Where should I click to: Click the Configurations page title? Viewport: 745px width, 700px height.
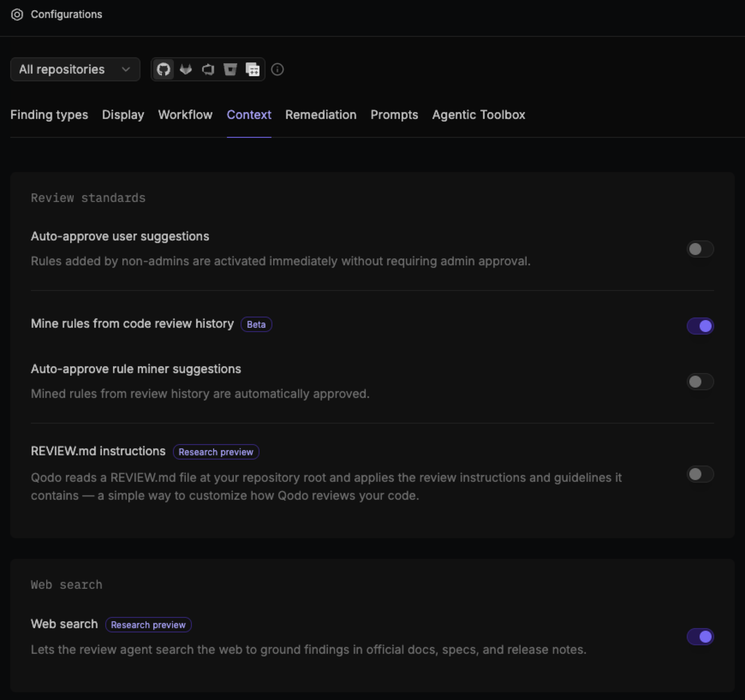point(66,15)
